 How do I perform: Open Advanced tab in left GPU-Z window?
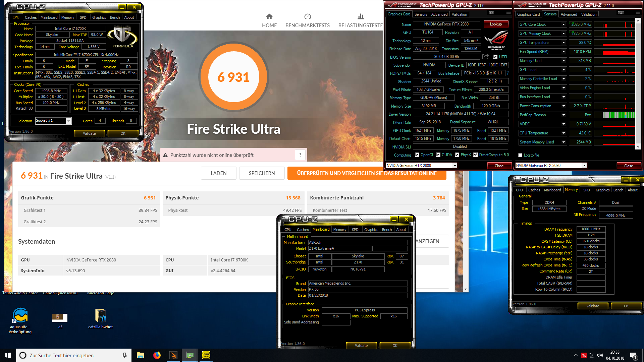coord(439,14)
